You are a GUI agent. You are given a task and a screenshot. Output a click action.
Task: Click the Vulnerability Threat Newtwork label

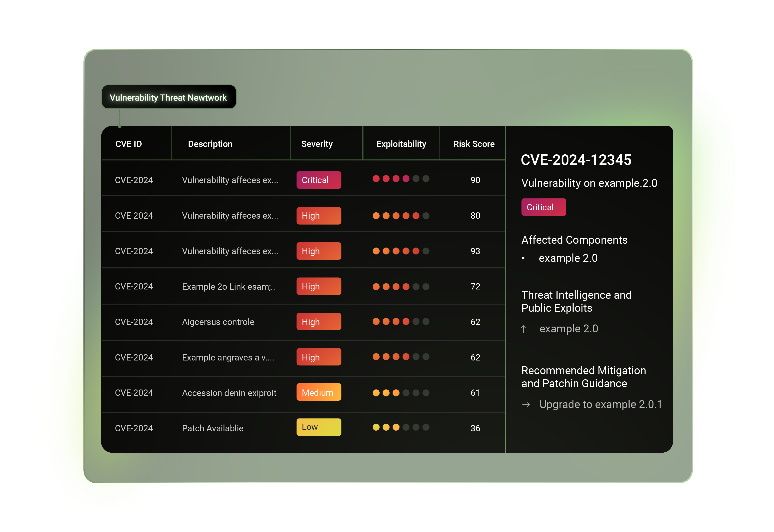coord(169,97)
